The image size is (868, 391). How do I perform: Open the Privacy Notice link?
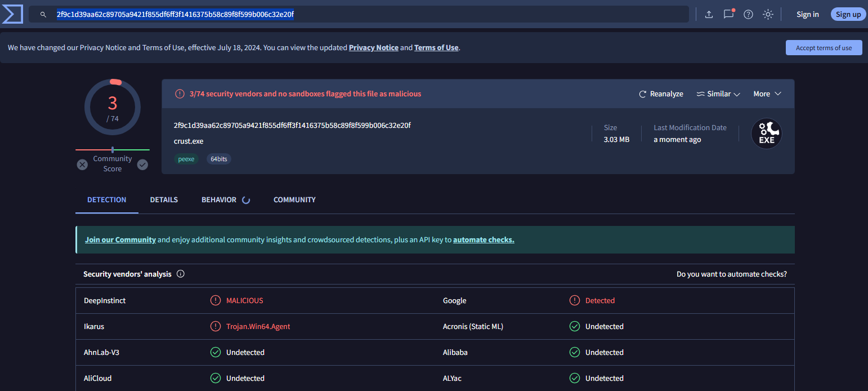(x=374, y=48)
